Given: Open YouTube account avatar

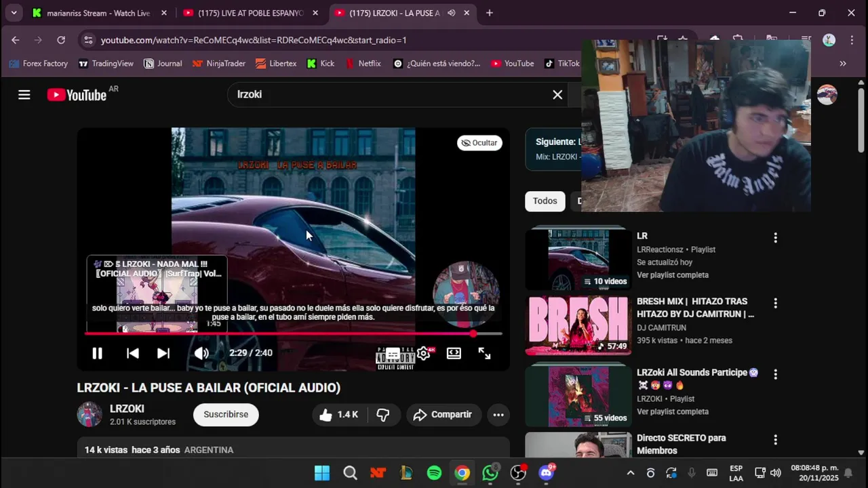Looking at the screenshot, I should 827,95.
